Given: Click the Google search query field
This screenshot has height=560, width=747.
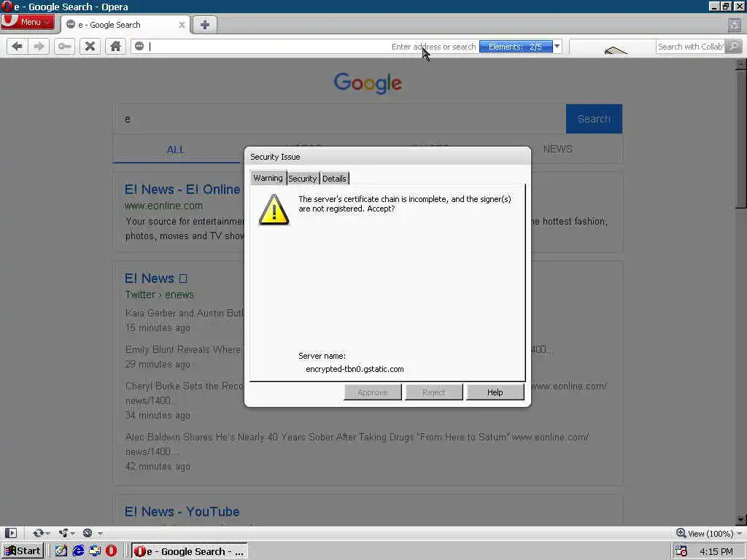Looking at the screenshot, I should (x=340, y=119).
